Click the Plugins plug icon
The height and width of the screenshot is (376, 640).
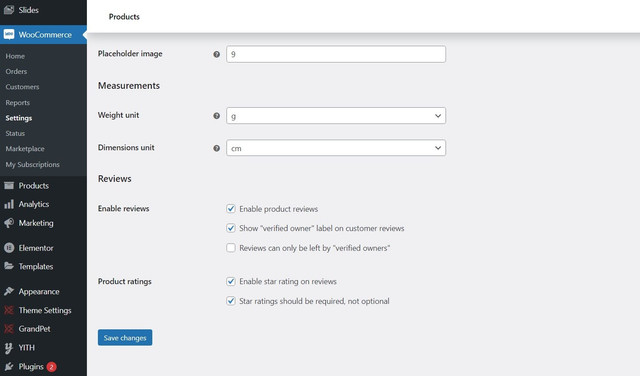click(x=9, y=367)
